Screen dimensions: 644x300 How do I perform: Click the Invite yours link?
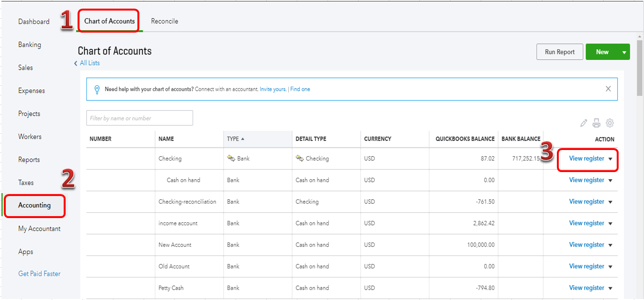click(x=273, y=89)
